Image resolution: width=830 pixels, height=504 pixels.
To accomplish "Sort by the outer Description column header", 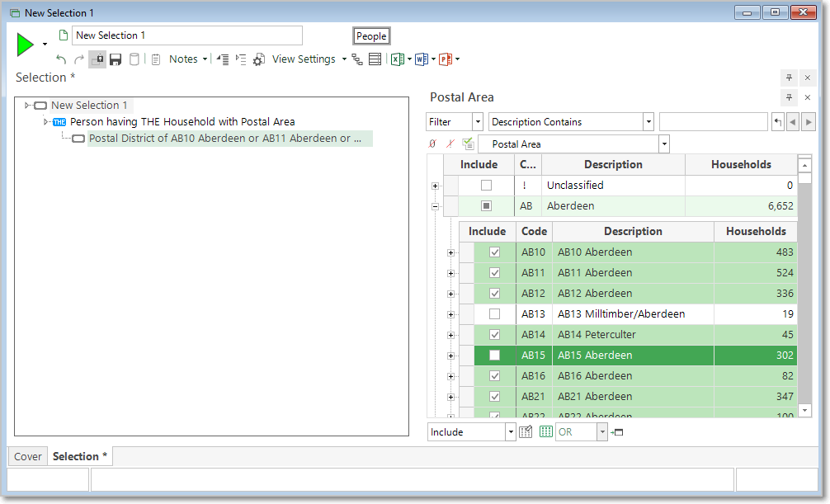I will [x=613, y=165].
